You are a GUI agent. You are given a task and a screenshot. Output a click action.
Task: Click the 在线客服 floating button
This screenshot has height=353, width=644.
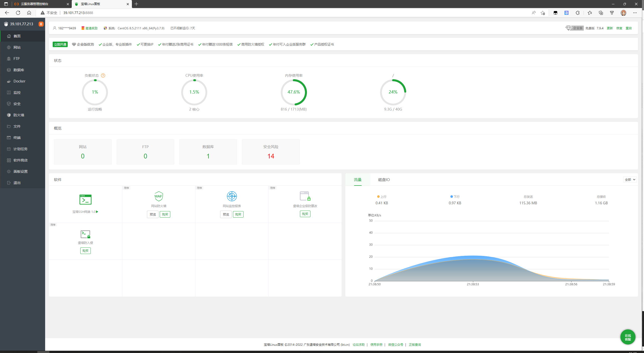tap(628, 337)
